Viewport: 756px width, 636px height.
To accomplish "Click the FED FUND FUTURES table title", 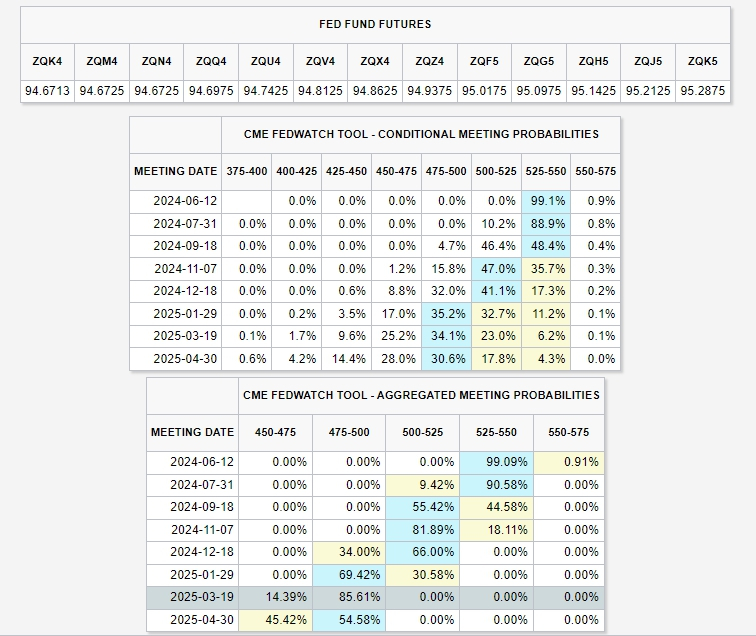I will (375, 24).
